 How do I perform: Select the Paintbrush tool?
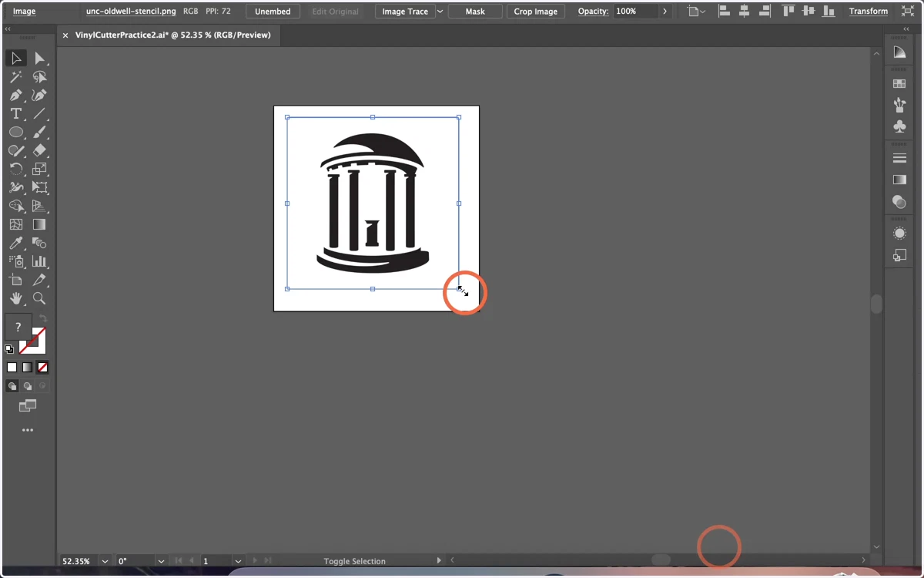[x=39, y=133]
